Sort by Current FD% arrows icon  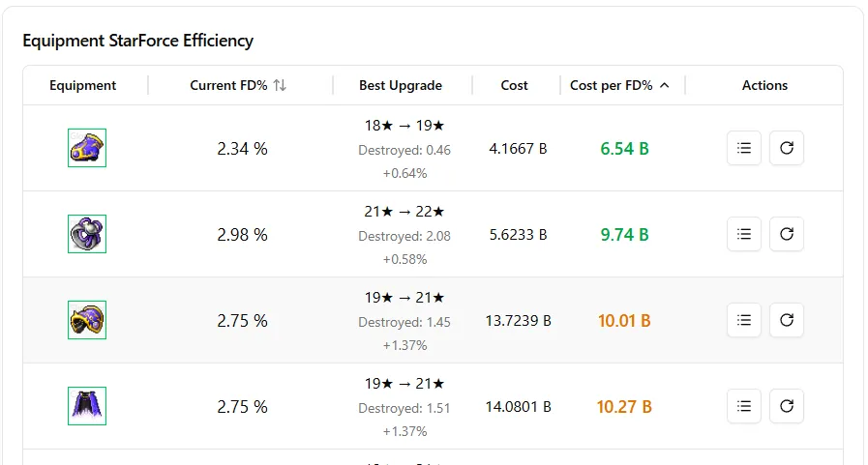tap(280, 85)
